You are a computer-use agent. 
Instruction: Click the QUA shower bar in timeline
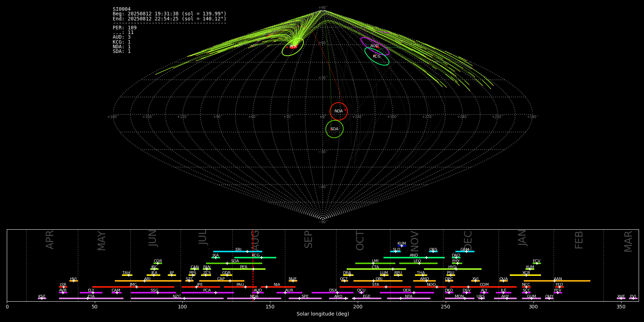[503, 281]
